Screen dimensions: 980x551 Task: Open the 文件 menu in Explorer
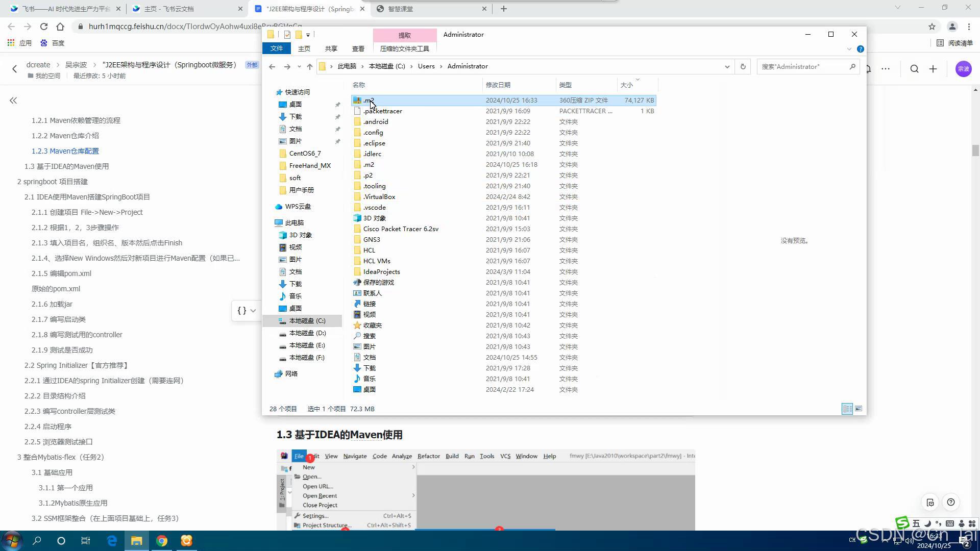(x=277, y=48)
